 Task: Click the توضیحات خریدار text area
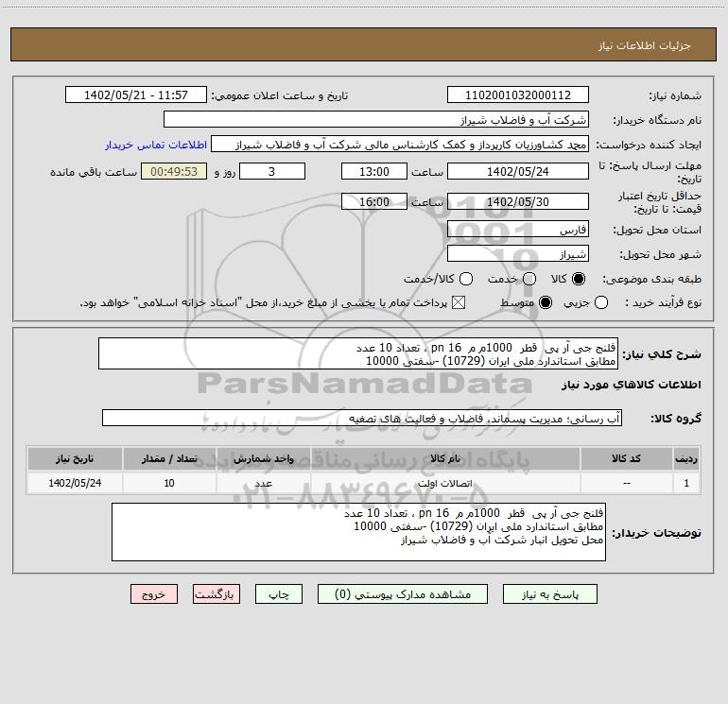tap(358, 532)
